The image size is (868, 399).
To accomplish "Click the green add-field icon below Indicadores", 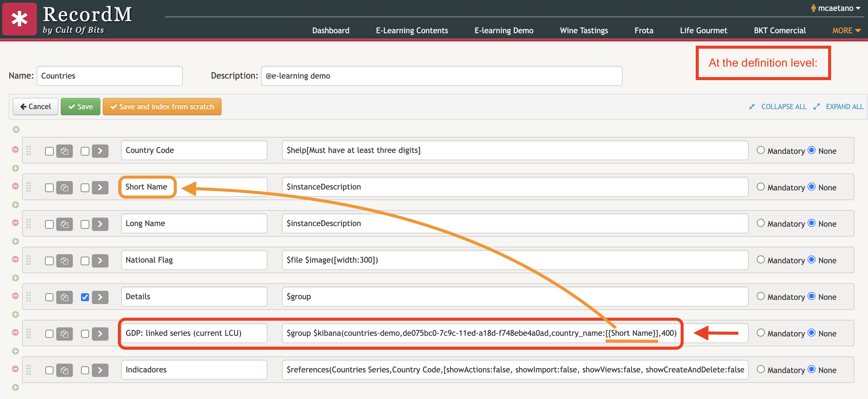I will click(x=15, y=387).
